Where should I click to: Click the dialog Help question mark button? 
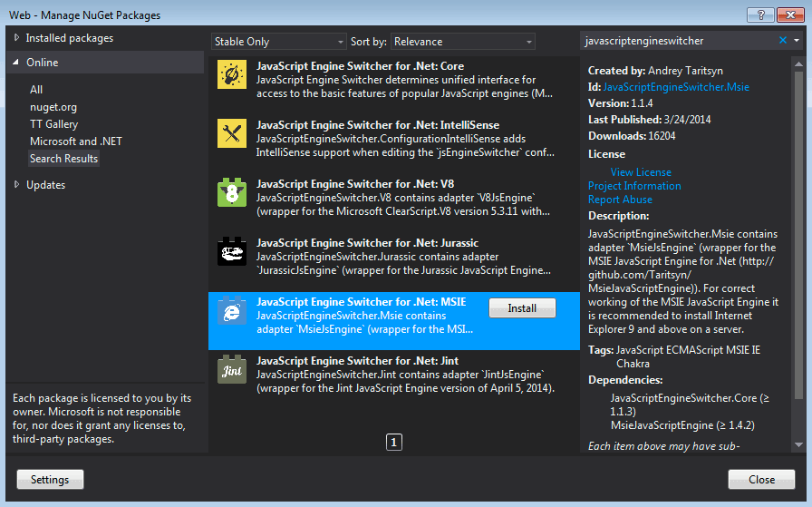pos(760,15)
